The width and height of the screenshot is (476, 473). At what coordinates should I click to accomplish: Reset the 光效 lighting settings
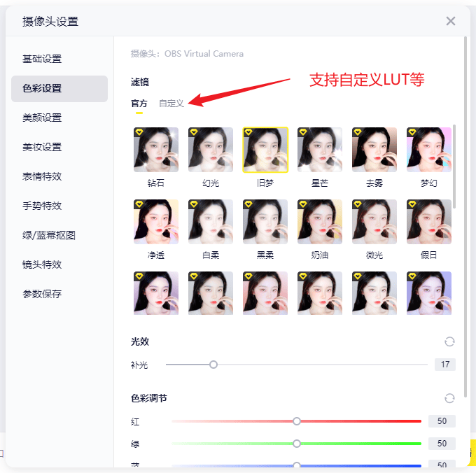click(449, 341)
